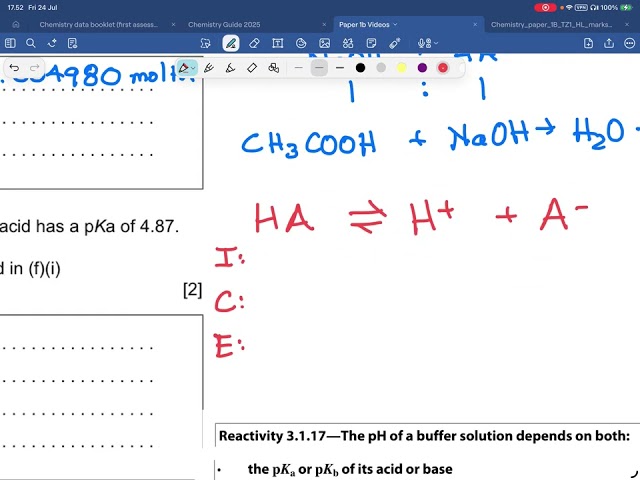Pick the black color swatch
This screenshot has height=480, width=640.
(x=360, y=68)
